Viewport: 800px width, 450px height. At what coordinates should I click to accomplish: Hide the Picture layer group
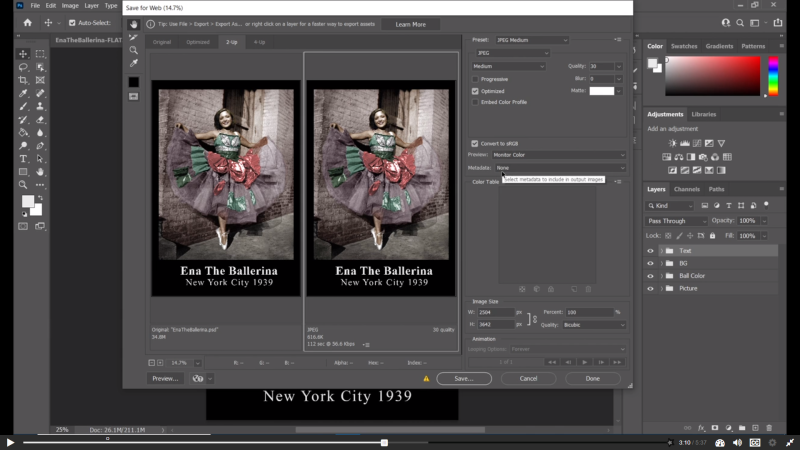(x=650, y=288)
